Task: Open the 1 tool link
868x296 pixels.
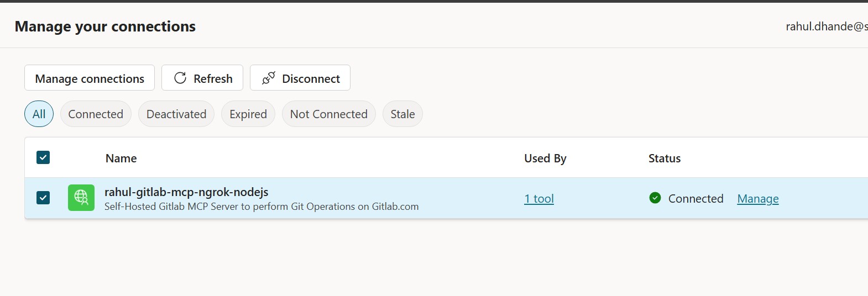Action: click(x=539, y=199)
